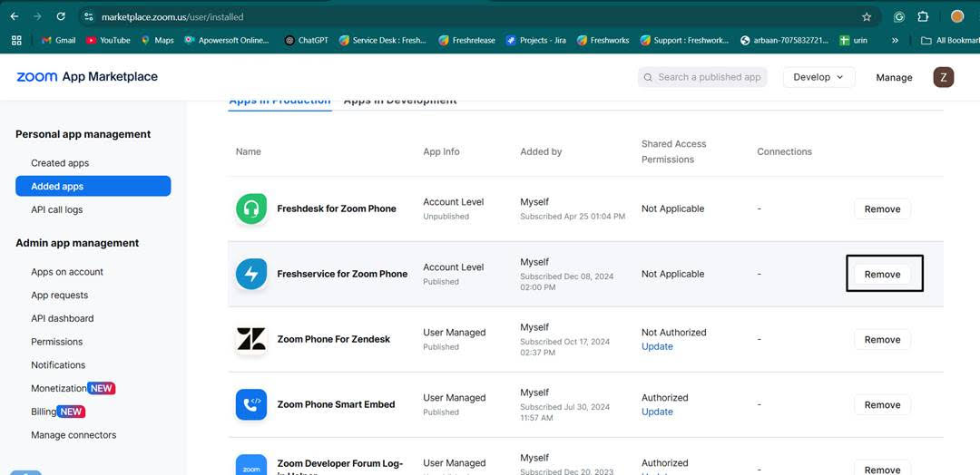
Task: Switch to Apps in Production tab
Action: click(x=279, y=102)
